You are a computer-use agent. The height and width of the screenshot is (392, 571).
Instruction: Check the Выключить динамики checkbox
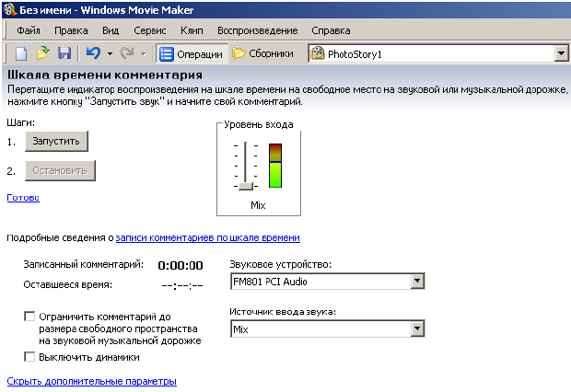point(29,357)
